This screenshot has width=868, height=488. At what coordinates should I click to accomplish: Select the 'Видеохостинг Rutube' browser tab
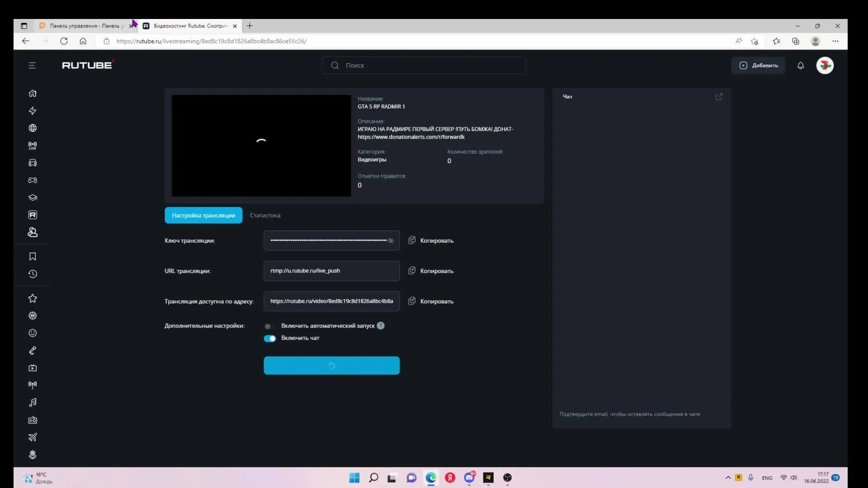(190, 26)
